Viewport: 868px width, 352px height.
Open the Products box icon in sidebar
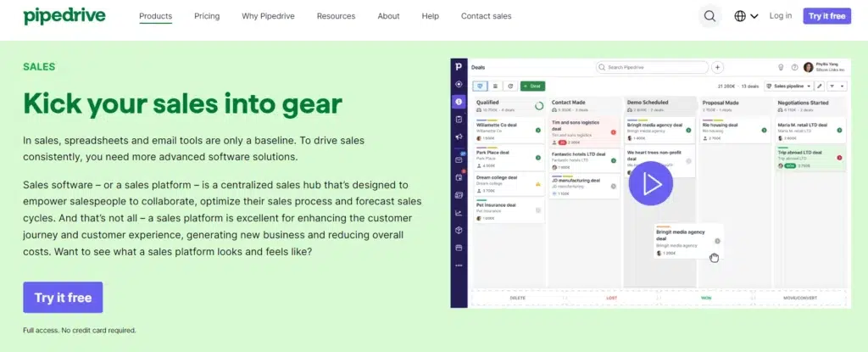pyautogui.click(x=459, y=230)
